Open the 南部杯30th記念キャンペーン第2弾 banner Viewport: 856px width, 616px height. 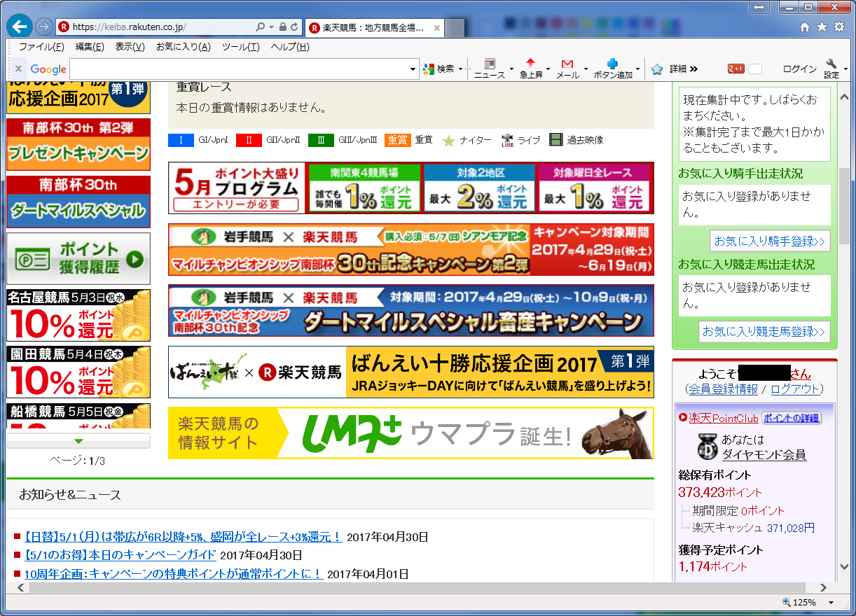[x=410, y=250]
